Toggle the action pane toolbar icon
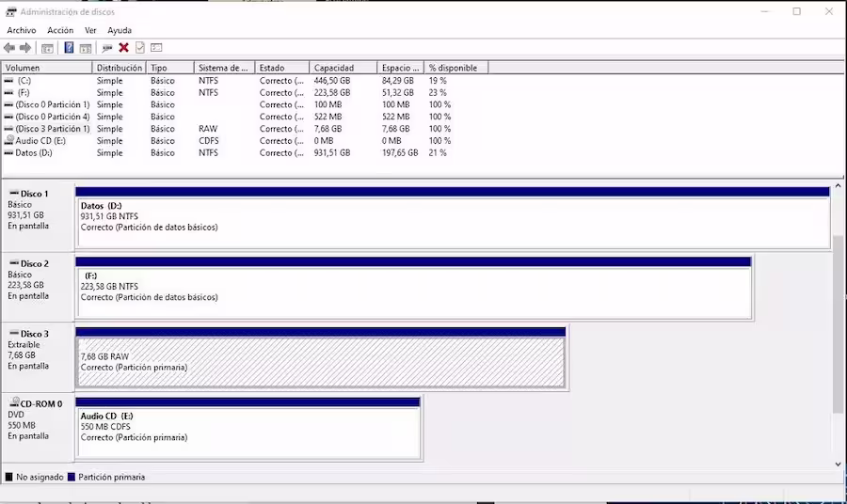Image resolution: width=847 pixels, height=504 pixels. coord(86,48)
